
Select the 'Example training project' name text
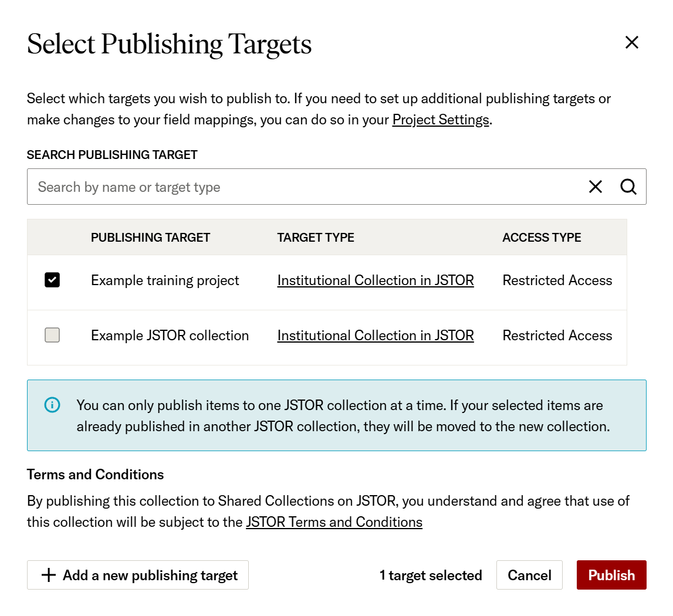coord(165,280)
